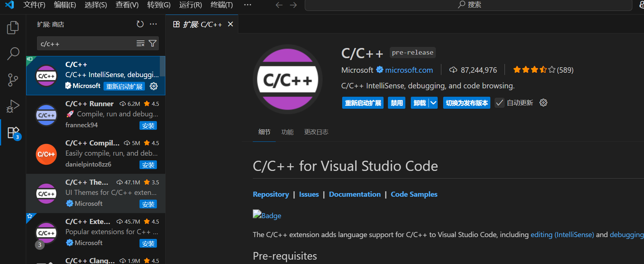
Task: Install the C/C++ Themes extension
Action: [148, 204]
